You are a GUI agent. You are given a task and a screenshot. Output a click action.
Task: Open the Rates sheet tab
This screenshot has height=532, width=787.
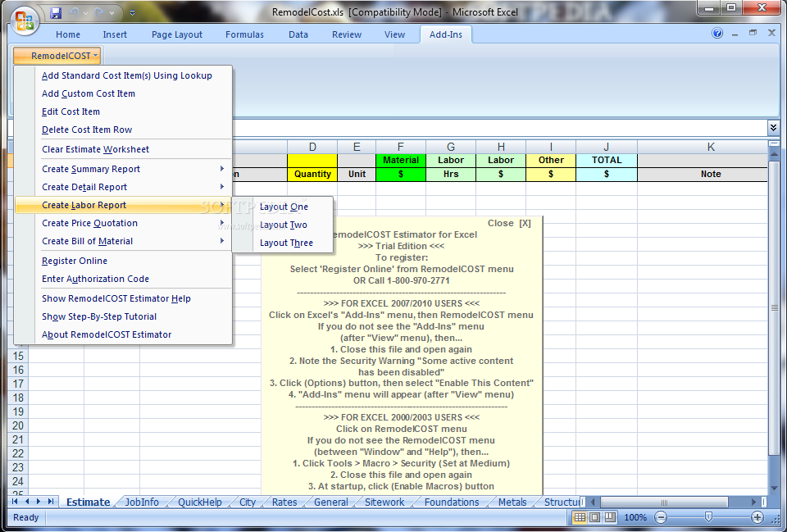pos(284,502)
